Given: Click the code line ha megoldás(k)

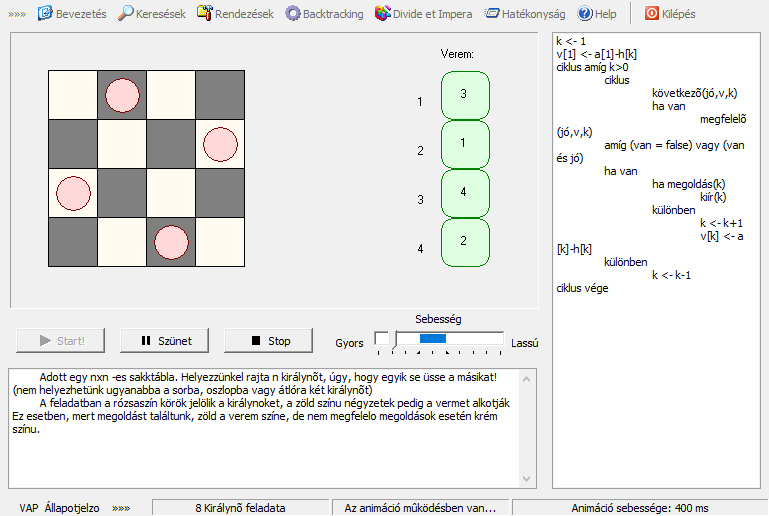Looking at the screenshot, I should 689,184.
